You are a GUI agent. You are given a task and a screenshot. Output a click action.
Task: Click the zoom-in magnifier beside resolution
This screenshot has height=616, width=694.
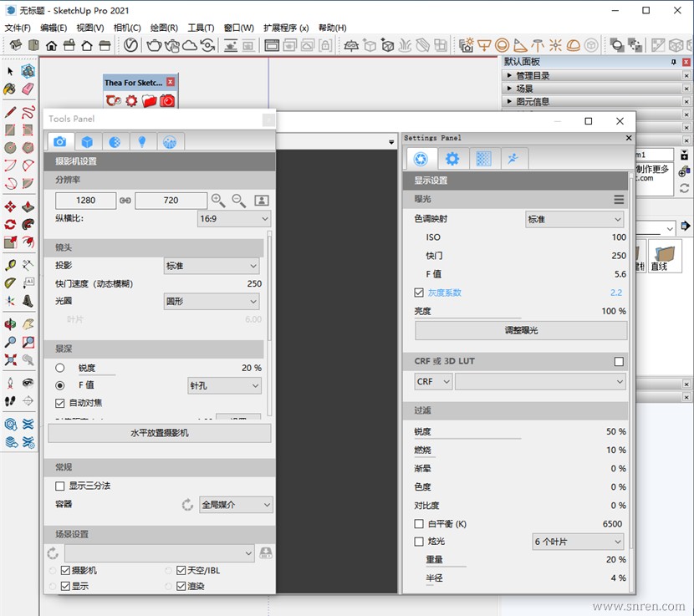[218, 201]
